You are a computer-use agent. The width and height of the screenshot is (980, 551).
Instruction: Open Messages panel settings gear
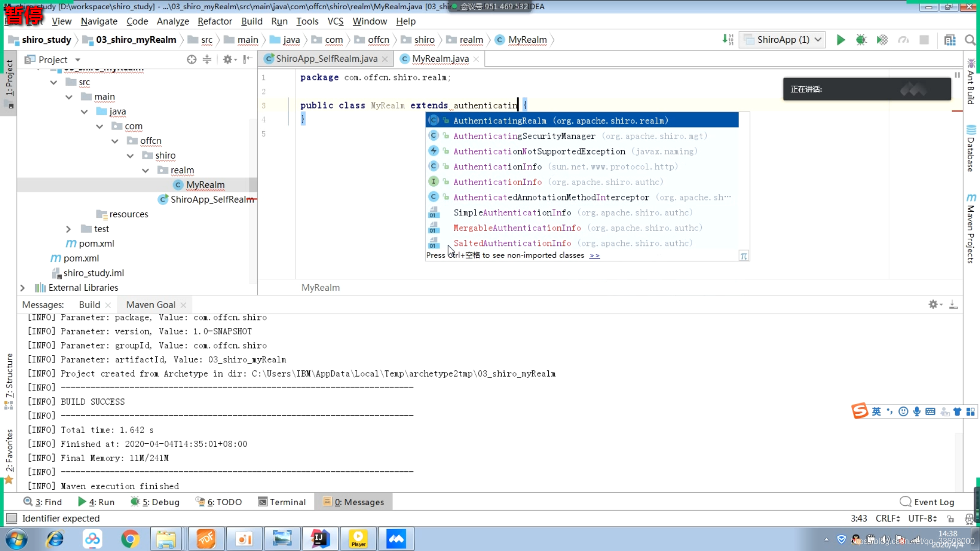tap(935, 305)
